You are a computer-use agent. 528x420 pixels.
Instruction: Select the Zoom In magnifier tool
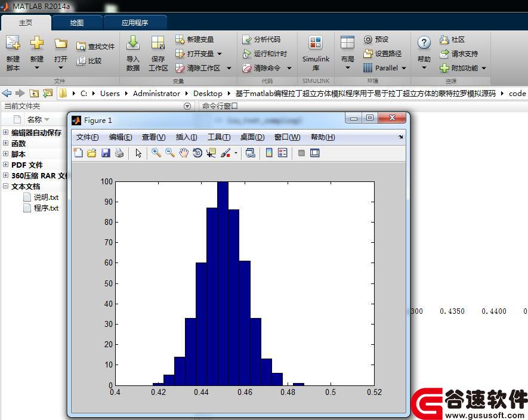coord(156,153)
